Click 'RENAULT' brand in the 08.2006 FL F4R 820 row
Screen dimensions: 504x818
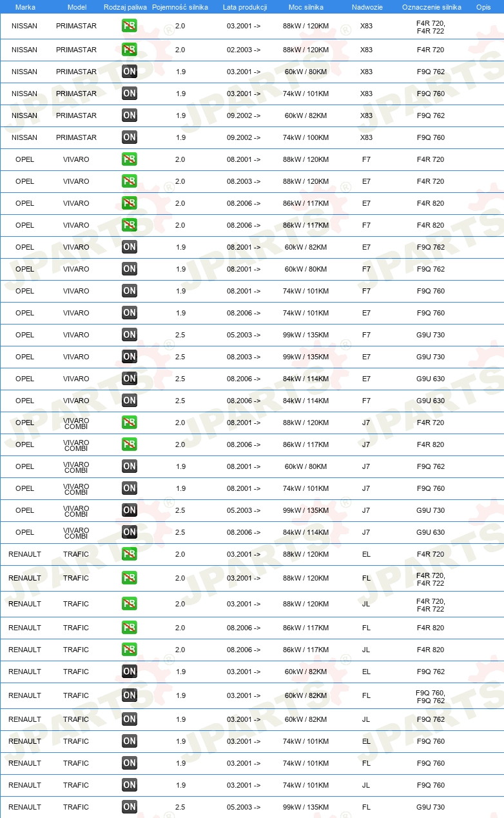click(x=24, y=628)
